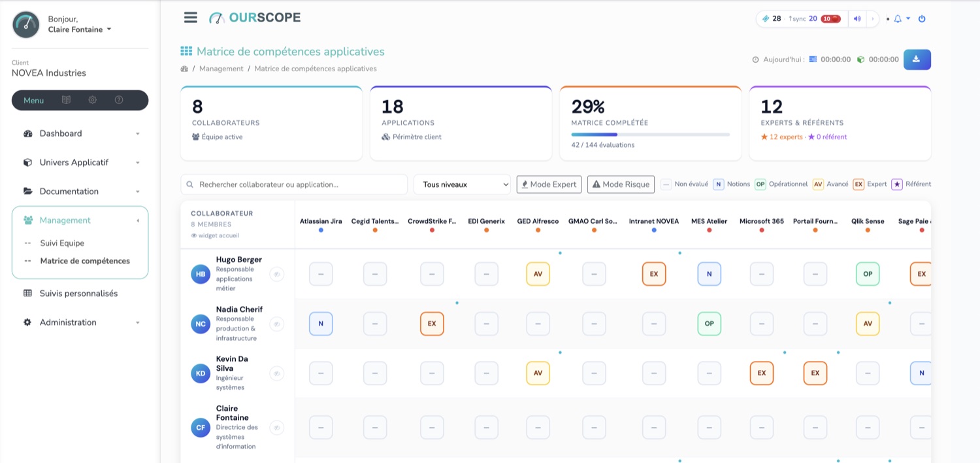980x463 pixels.
Task: Expand the Univers Applicatif menu
Action: (x=80, y=162)
